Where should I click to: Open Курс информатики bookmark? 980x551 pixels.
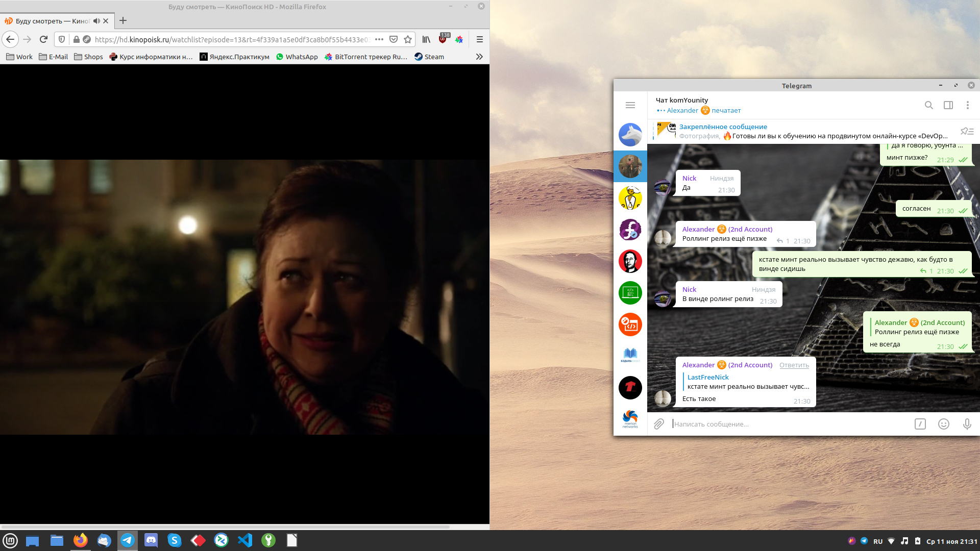pyautogui.click(x=151, y=57)
